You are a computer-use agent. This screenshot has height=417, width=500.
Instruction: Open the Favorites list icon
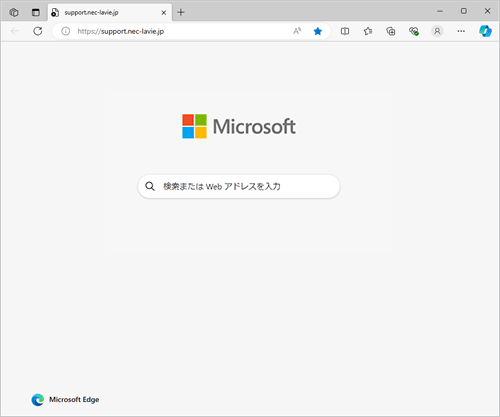coord(368,31)
